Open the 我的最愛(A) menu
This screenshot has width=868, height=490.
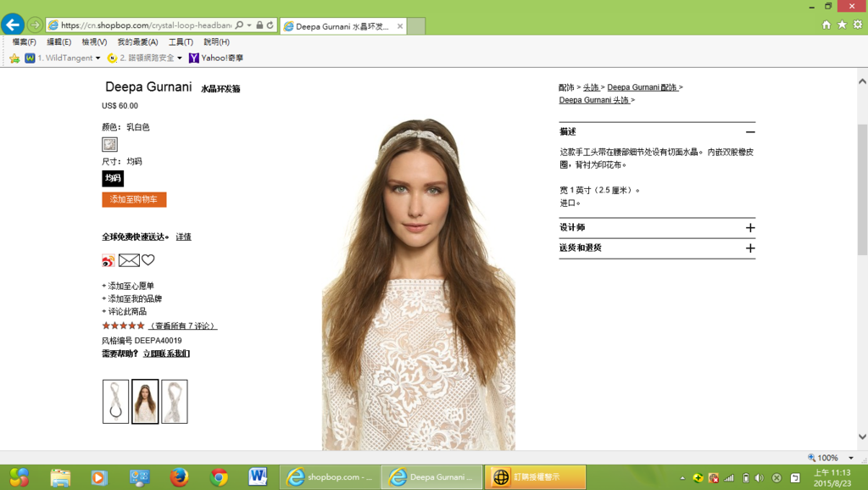click(137, 42)
